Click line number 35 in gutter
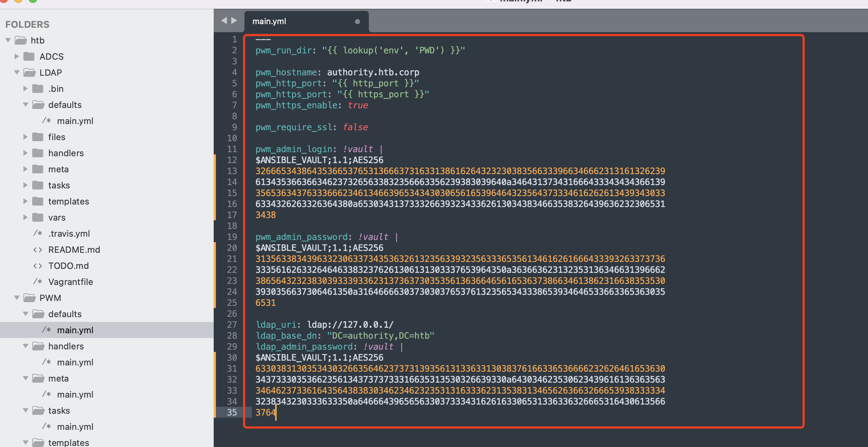The height and width of the screenshot is (447, 868). (232, 412)
